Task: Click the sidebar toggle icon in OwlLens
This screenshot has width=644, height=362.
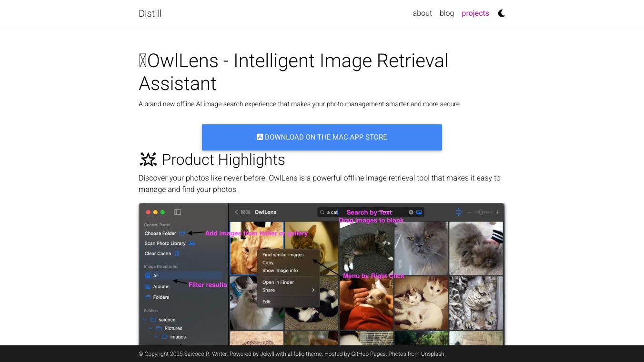Action: tap(178, 212)
